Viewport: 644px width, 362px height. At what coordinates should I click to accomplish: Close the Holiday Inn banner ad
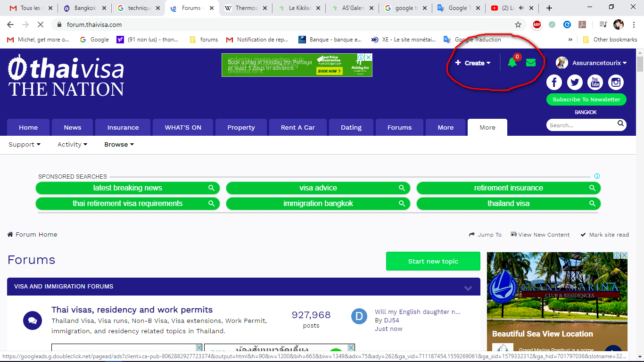point(369,57)
